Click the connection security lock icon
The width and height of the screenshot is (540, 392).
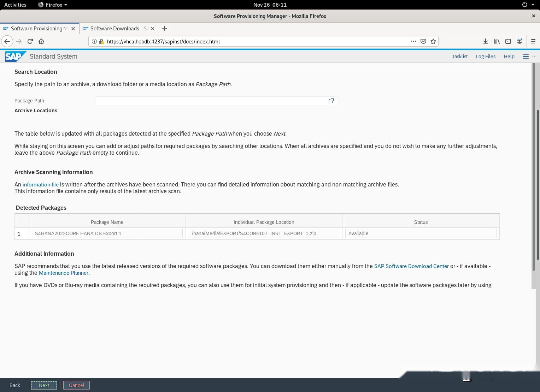coord(101,41)
